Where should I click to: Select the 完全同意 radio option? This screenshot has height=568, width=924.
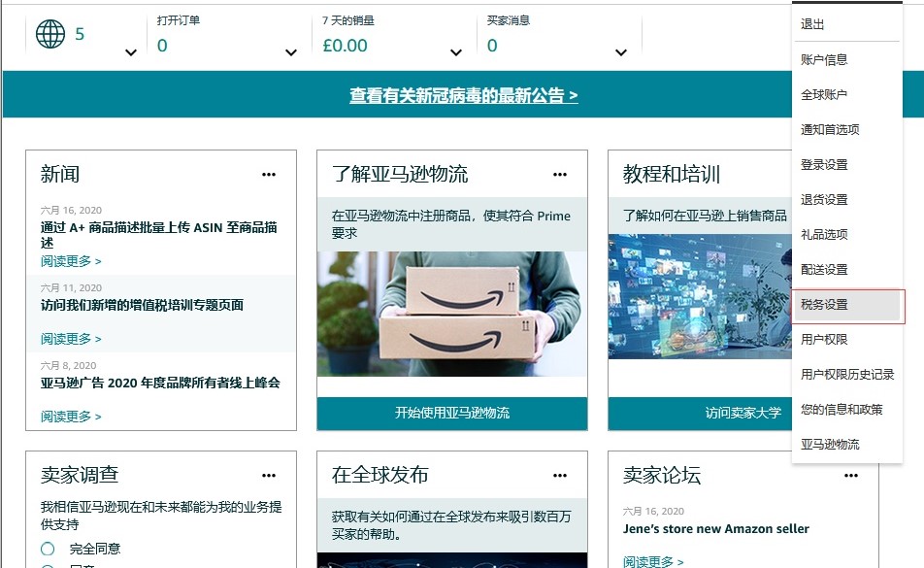click(48, 550)
